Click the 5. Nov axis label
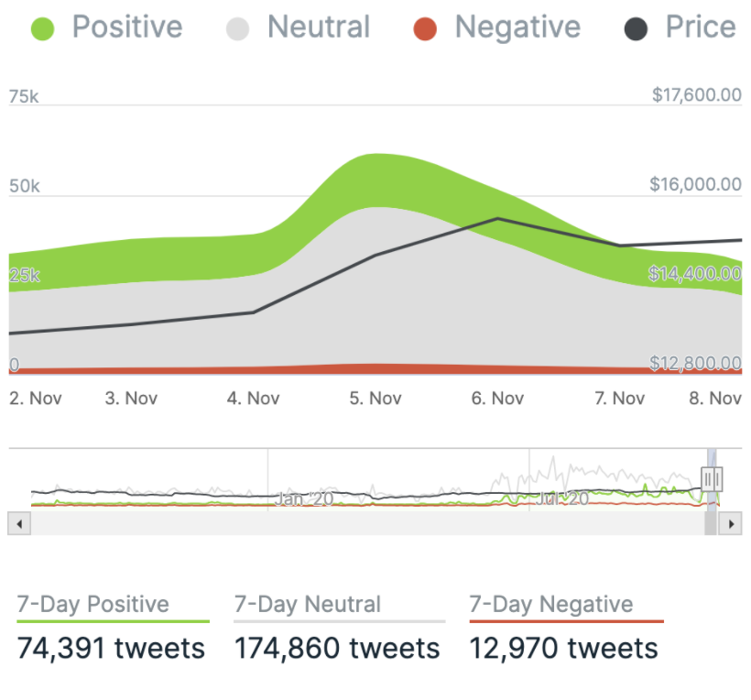The image size is (751, 700). pos(375,399)
